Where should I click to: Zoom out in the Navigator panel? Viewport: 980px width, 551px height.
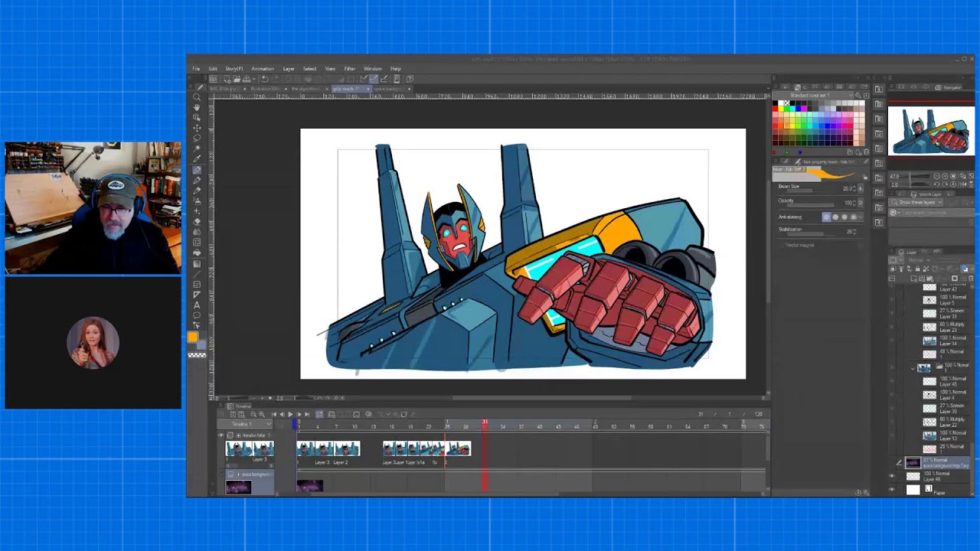[x=936, y=176]
